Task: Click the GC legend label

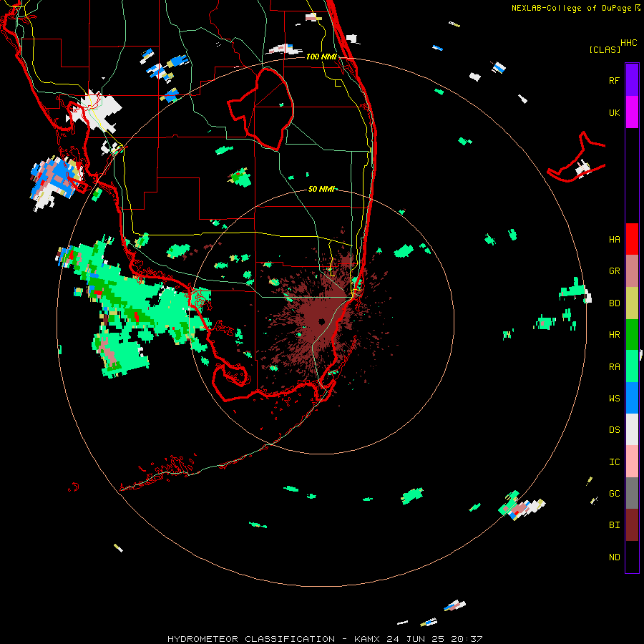Action: click(x=614, y=494)
